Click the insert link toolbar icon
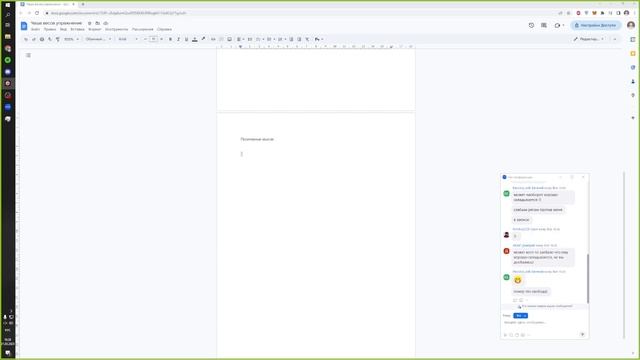The height and width of the screenshot is (360, 640). (213, 39)
